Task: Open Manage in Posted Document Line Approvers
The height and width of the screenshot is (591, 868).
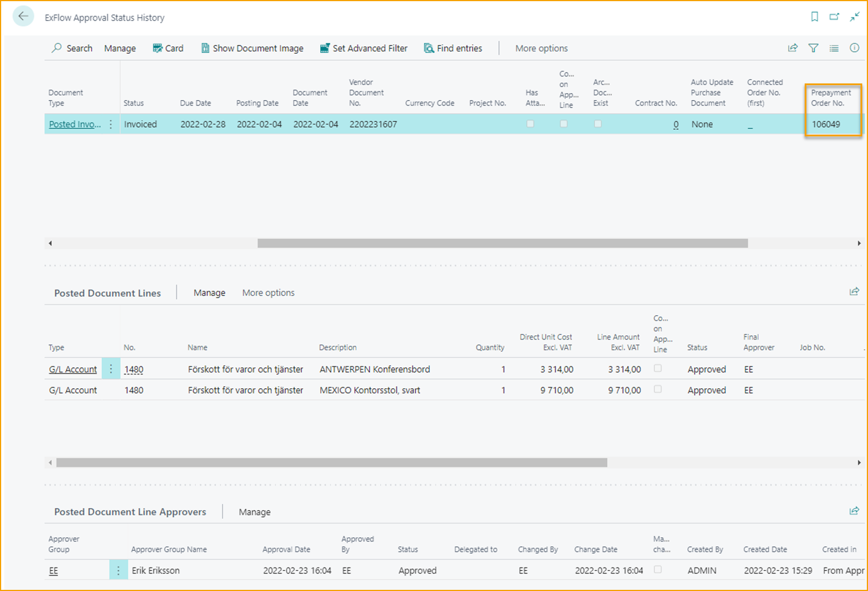Action: pyautogui.click(x=254, y=512)
